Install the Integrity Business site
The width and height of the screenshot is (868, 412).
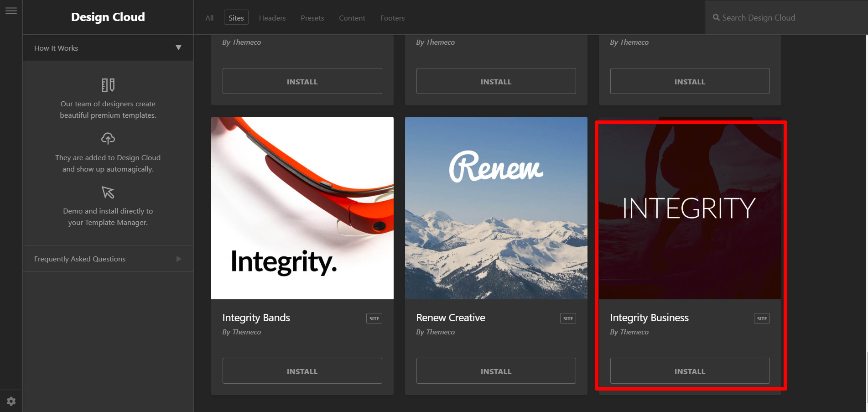[690, 371]
